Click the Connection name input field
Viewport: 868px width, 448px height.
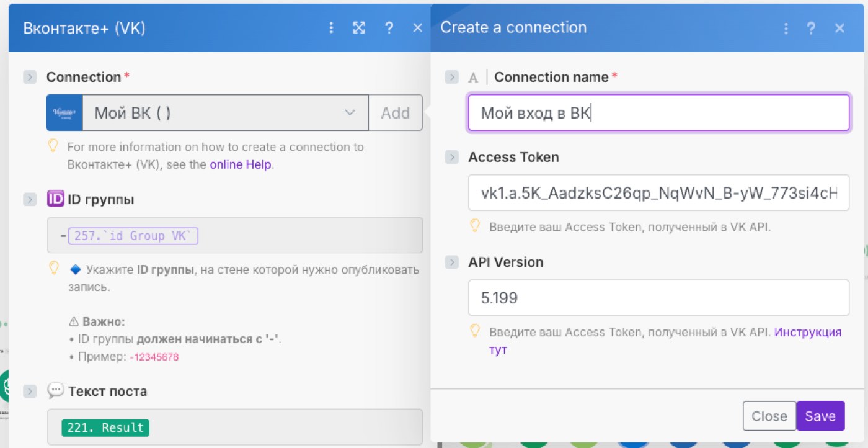pyautogui.click(x=658, y=112)
